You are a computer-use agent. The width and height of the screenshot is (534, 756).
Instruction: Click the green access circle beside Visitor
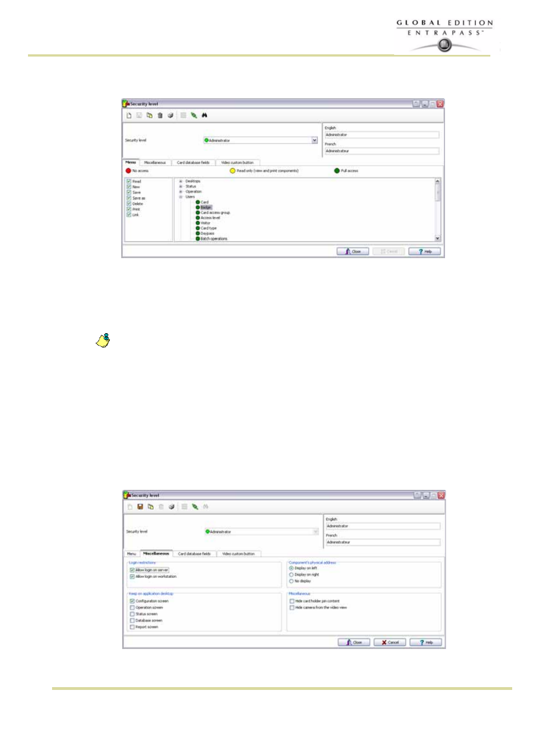pos(198,223)
